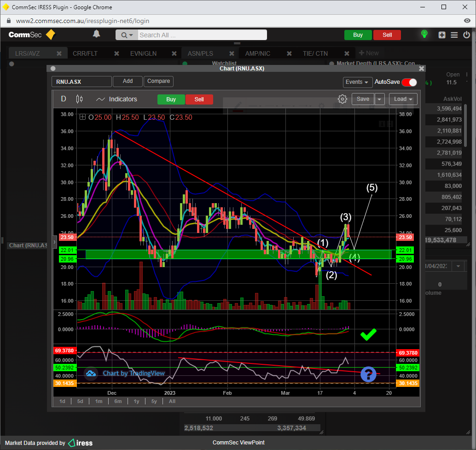Select the 6m time range

[x=118, y=401]
